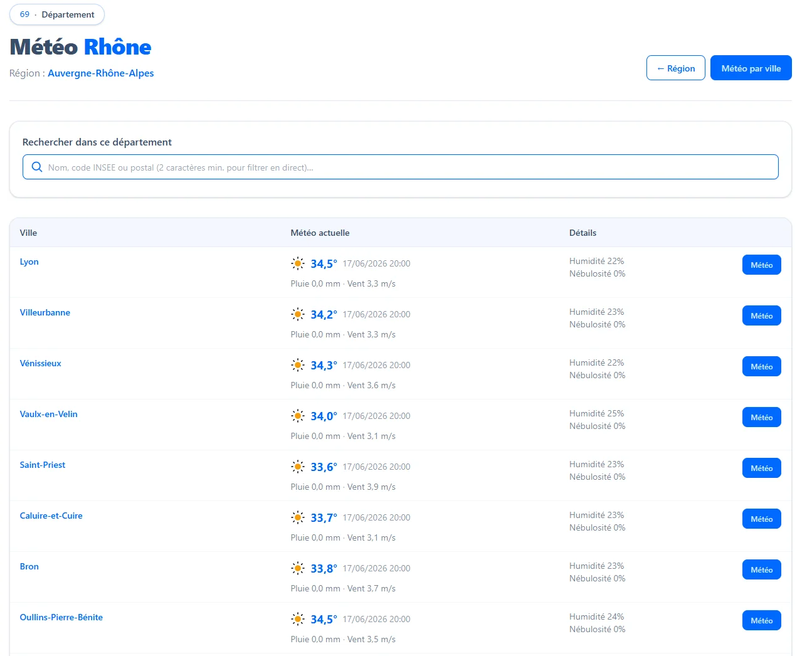Open the Caluire-et-Cuire city link
812x656 pixels.
pyautogui.click(x=51, y=516)
